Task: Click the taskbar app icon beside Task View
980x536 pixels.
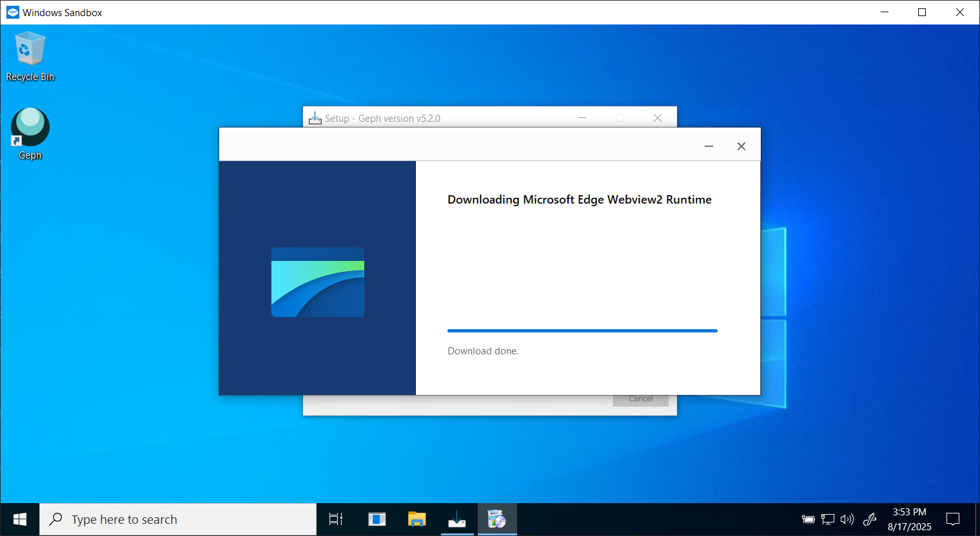Action: [x=377, y=519]
